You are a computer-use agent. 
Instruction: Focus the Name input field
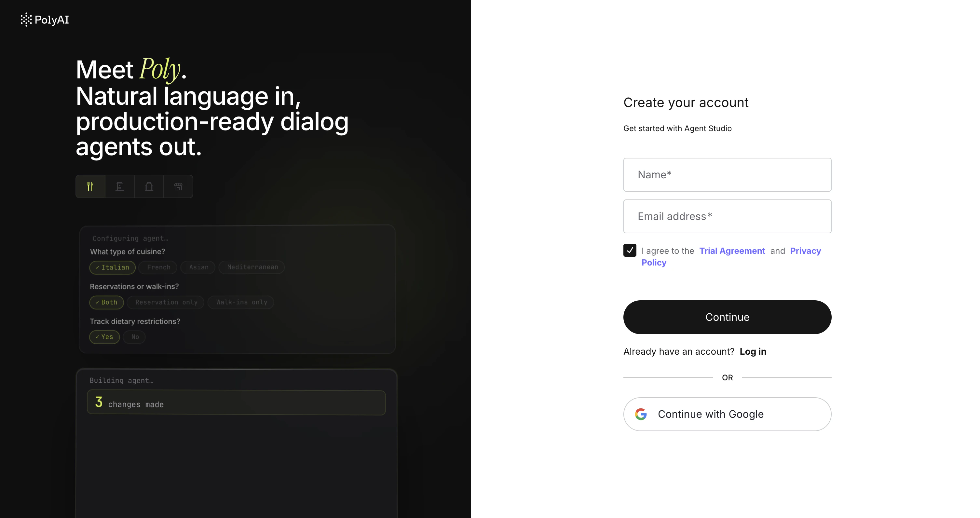point(727,175)
